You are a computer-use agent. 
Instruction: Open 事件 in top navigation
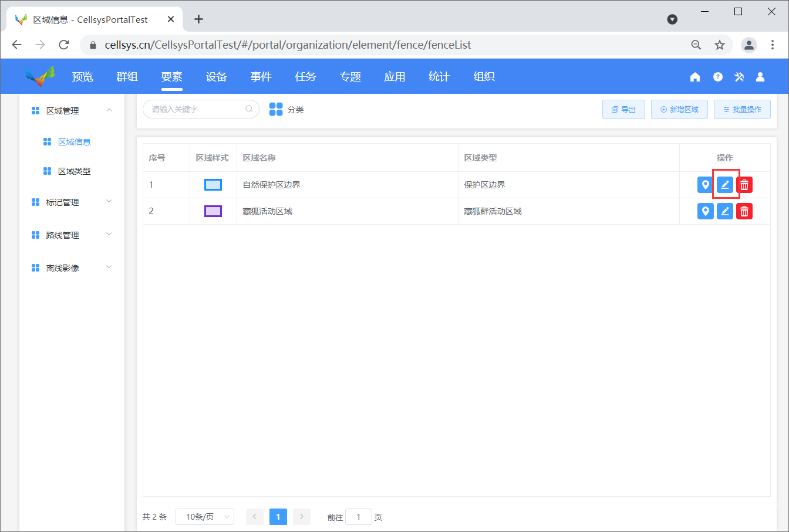[x=261, y=77]
